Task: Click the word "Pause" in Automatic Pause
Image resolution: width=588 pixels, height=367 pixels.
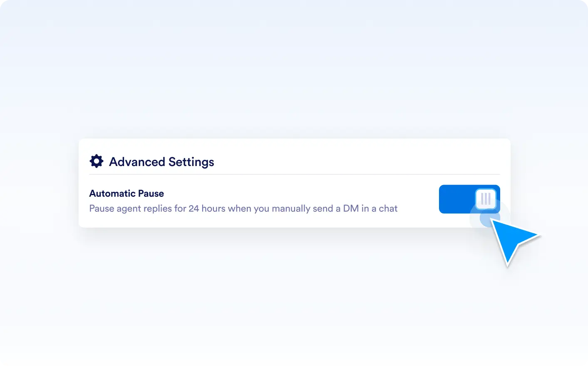Action: click(x=151, y=193)
